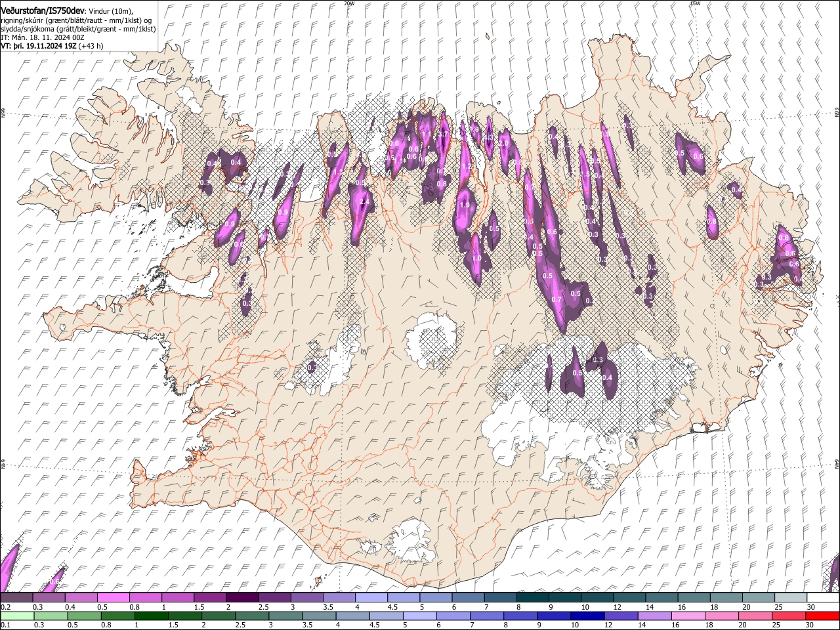
Task: Pick the bright red bottom legend swatch between 25 and 30
Action: 789,616
